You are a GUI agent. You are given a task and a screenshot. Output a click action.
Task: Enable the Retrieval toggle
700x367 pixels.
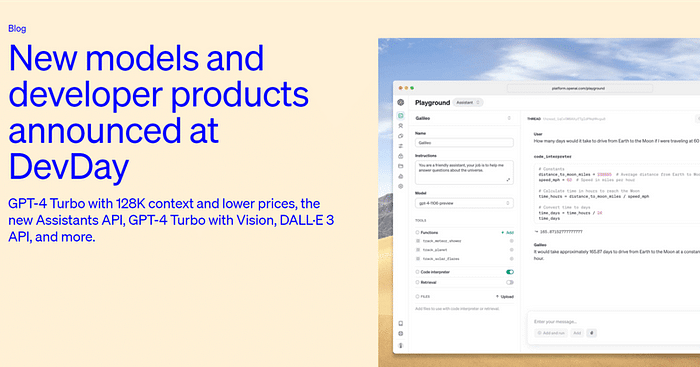coord(510,282)
